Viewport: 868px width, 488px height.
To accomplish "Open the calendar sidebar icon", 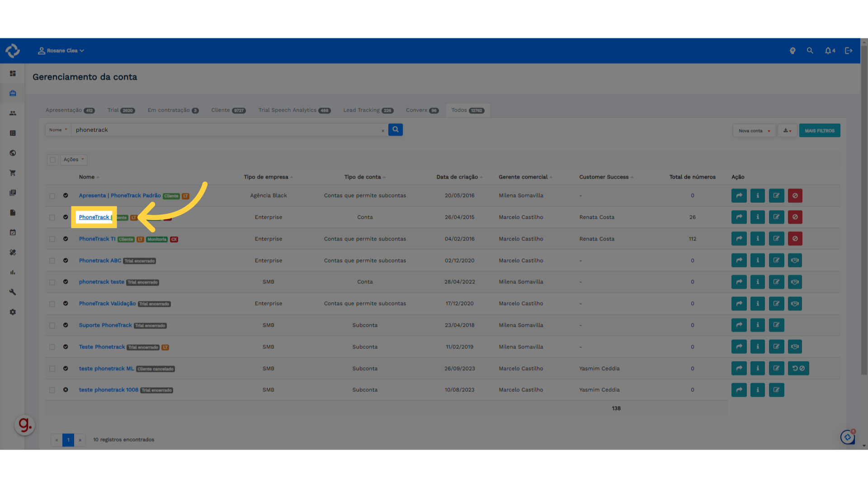I will coord(13,232).
